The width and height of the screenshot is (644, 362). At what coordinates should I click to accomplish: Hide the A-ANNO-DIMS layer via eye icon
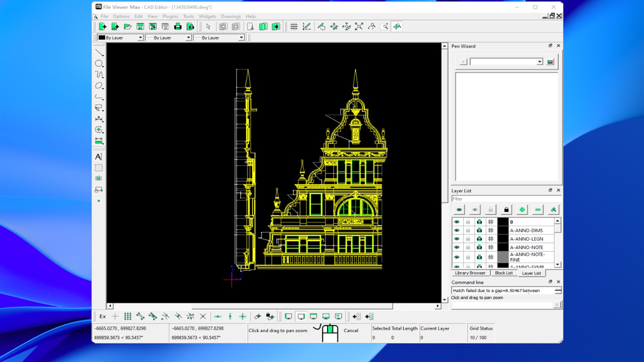click(457, 230)
